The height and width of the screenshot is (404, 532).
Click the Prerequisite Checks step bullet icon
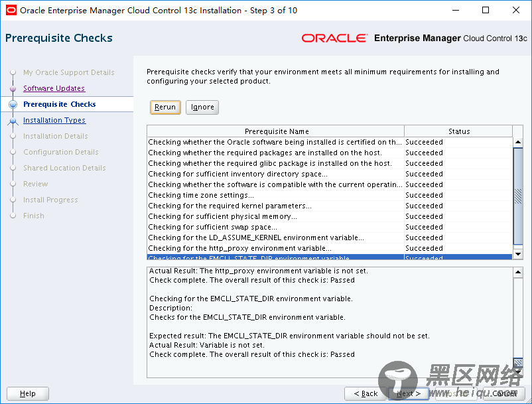(13, 104)
